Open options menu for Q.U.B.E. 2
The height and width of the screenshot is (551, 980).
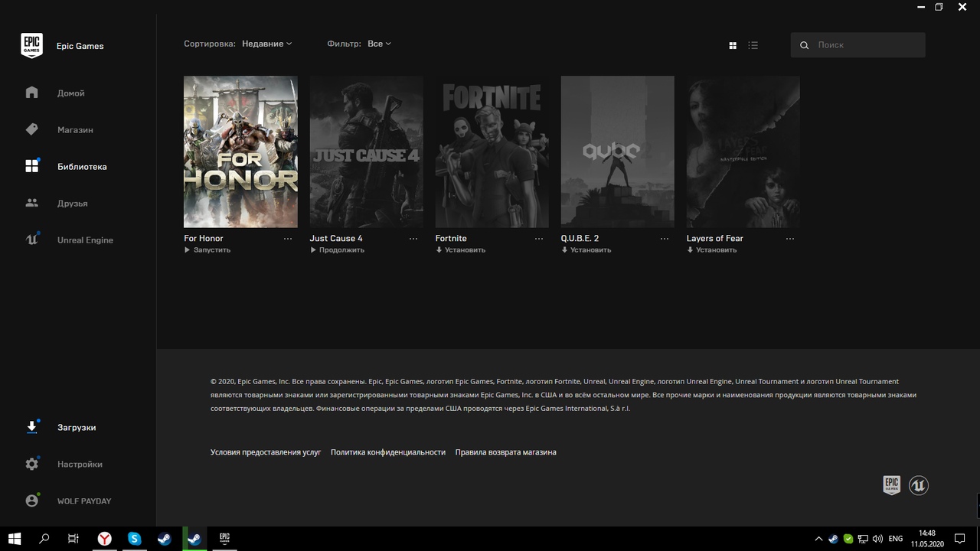coord(665,239)
